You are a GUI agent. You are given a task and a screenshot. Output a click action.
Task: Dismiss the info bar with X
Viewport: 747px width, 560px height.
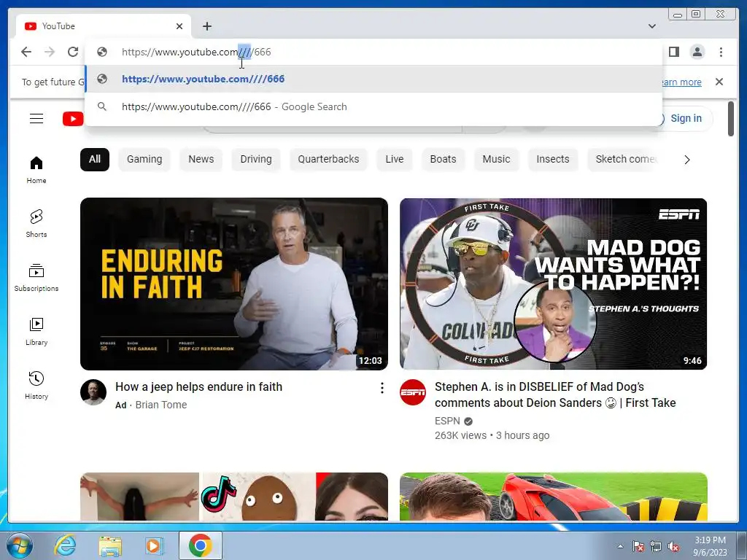coord(719,82)
